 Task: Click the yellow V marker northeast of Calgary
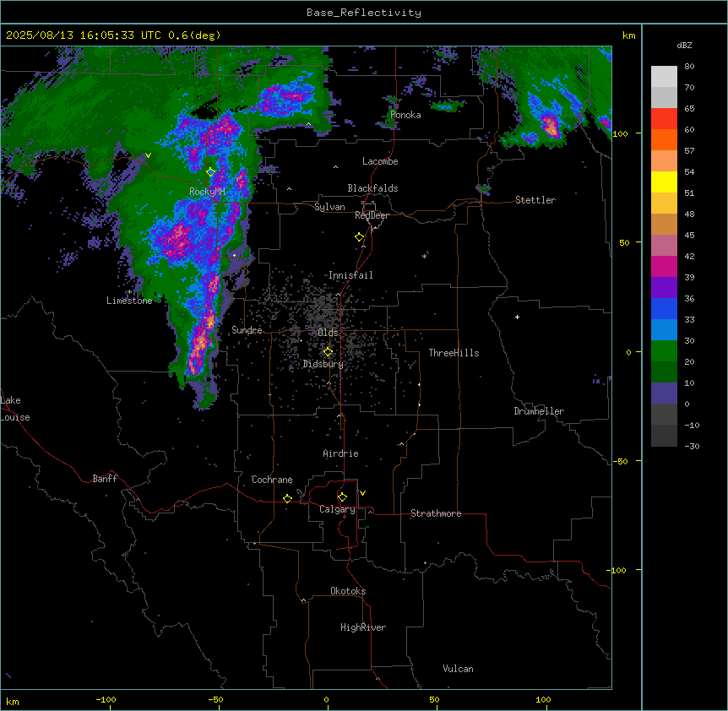click(x=362, y=493)
